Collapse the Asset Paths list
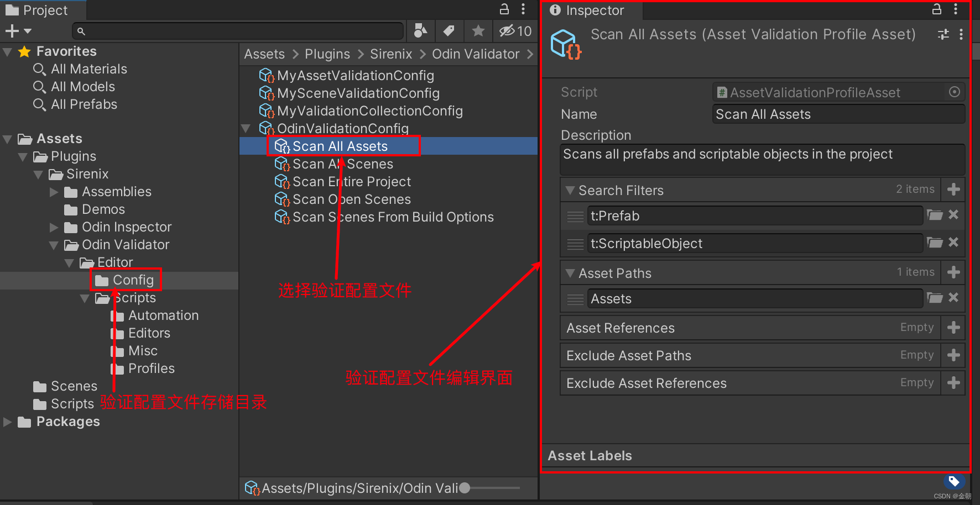The image size is (980, 505). pos(570,273)
